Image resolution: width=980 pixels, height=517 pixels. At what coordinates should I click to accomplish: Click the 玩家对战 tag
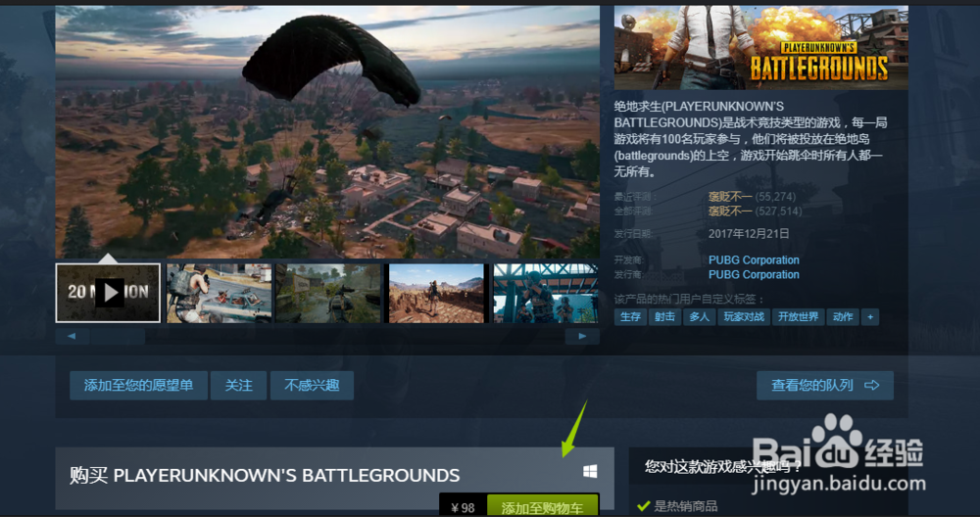[744, 316]
